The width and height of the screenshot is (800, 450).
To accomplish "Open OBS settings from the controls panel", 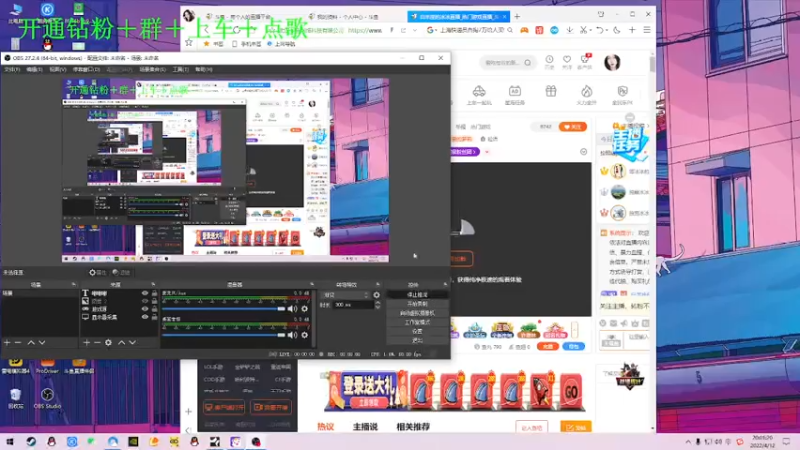I will coord(417,332).
